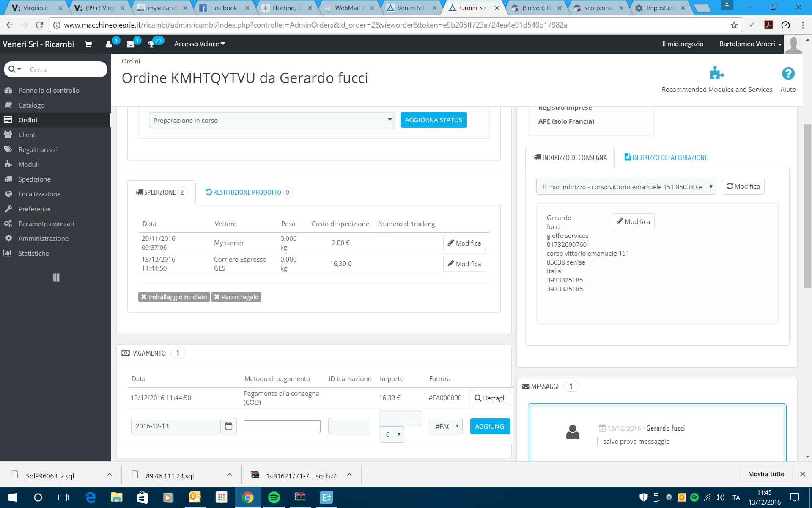Click the trophy notifications icon

click(152, 44)
